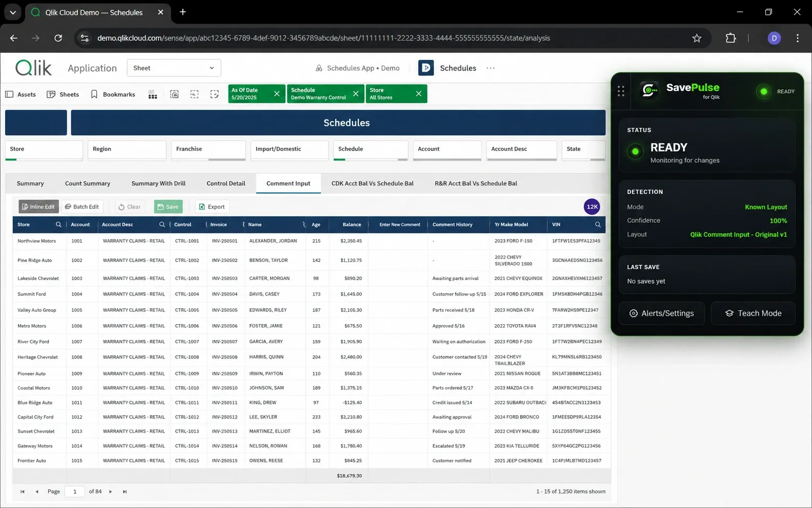Open SavePulse Alerts/Settings

(661, 313)
